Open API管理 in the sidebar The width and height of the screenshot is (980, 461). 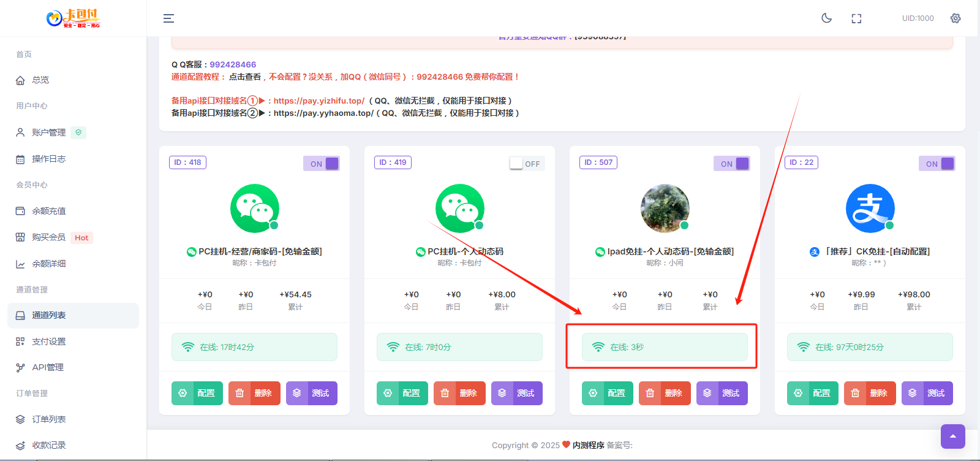click(73, 367)
